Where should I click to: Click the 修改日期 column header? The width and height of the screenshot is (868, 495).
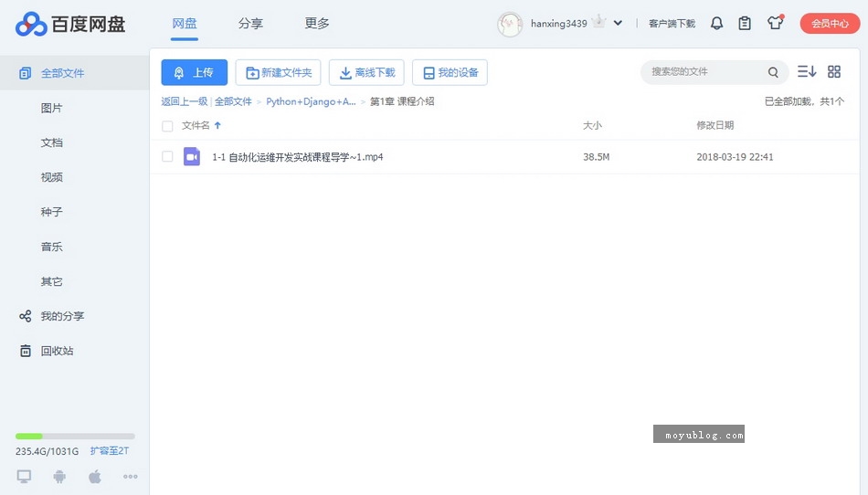tap(715, 125)
